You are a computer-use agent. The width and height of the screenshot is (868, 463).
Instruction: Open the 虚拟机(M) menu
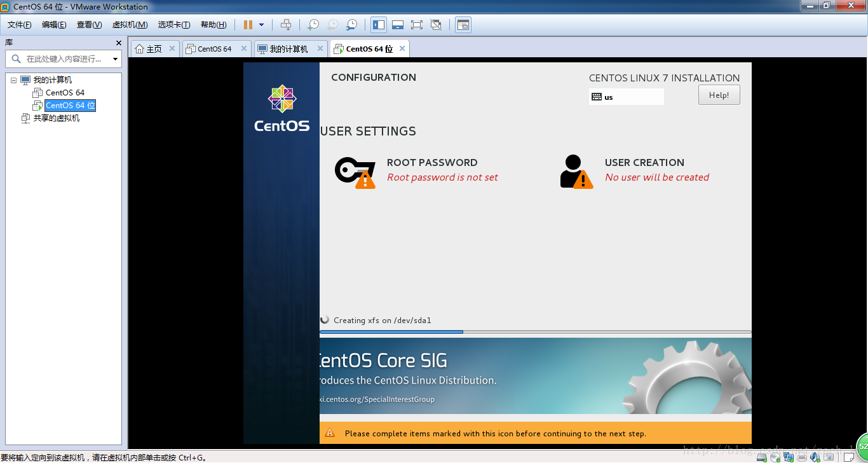(x=130, y=25)
